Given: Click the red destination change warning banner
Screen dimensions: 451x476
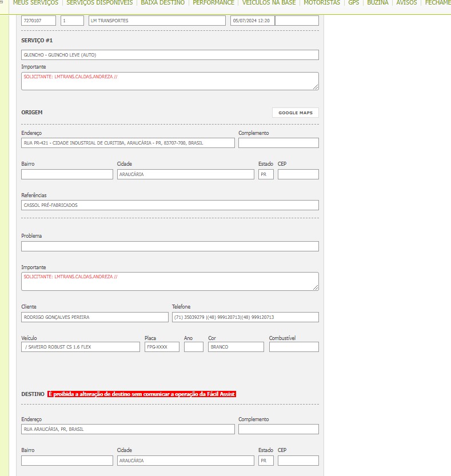Looking at the screenshot, I should [x=142, y=394].
